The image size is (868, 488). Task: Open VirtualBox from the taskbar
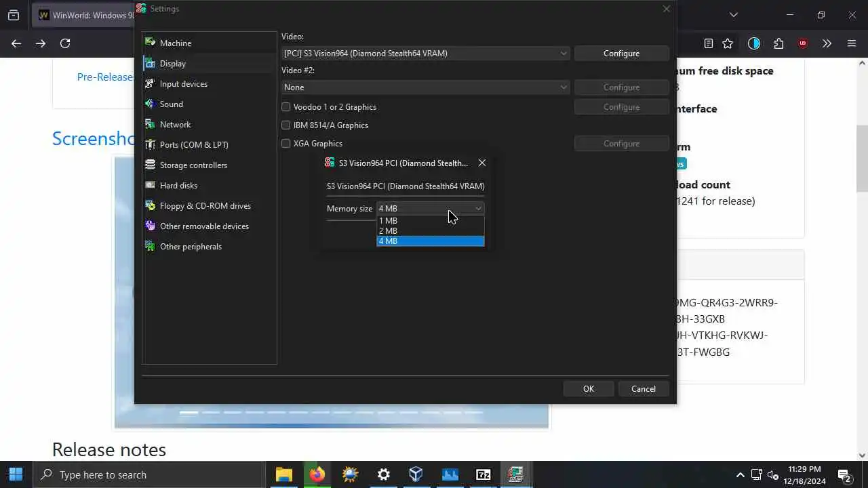tap(416, 474)
